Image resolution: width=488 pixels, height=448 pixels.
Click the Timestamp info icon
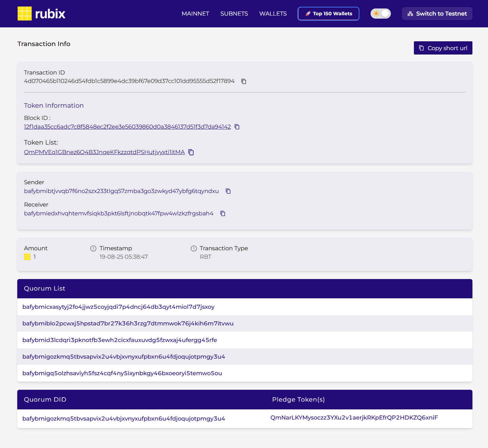pos(93,249)
